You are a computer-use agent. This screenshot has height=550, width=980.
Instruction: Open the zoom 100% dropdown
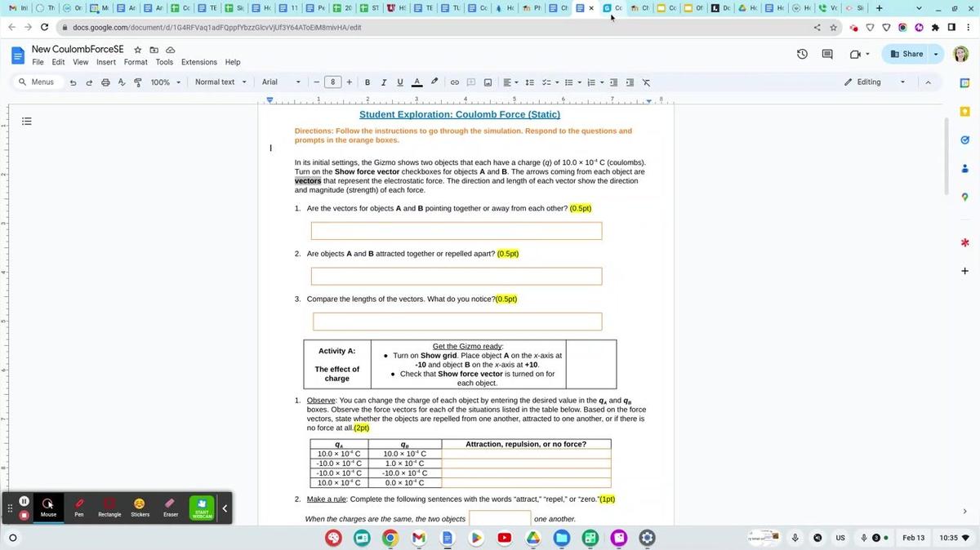tap(165, 82)
